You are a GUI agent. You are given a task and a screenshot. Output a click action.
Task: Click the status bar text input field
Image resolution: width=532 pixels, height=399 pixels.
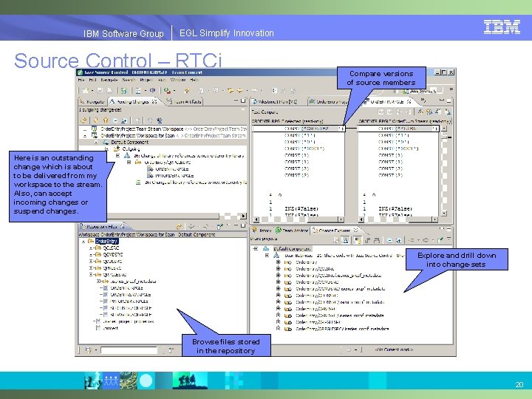(129, 349)
